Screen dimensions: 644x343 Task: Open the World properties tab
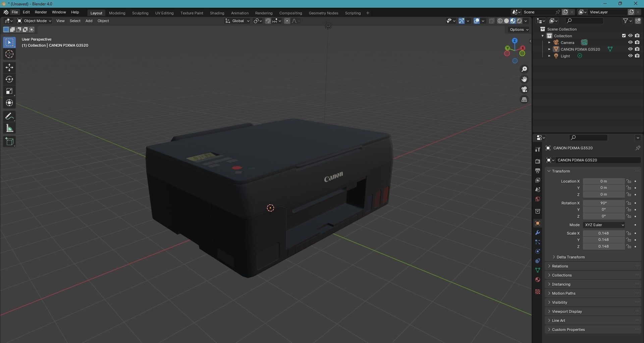tap(538, 199)
